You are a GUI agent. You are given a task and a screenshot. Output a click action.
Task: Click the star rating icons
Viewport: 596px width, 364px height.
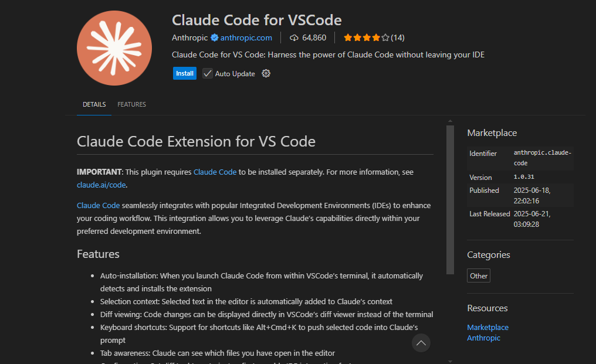coord(367,38)
